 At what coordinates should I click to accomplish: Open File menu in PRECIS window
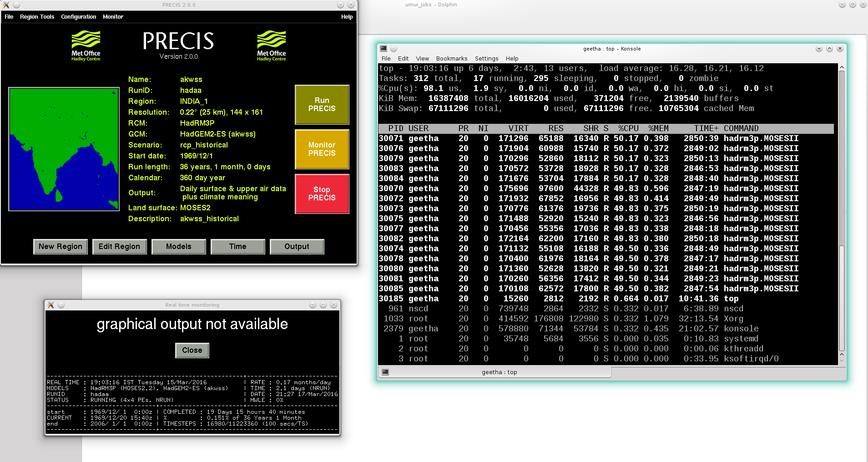tap(9, 17)
